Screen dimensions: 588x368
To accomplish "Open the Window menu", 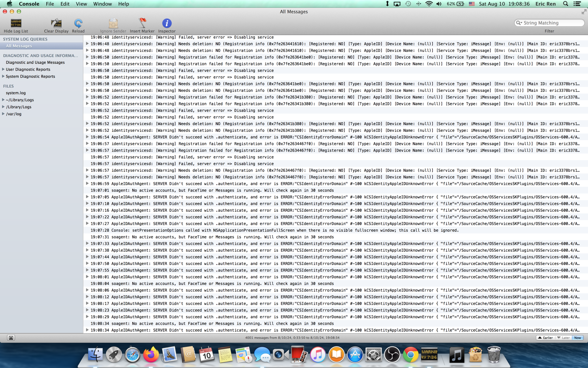I will point(102,4).
